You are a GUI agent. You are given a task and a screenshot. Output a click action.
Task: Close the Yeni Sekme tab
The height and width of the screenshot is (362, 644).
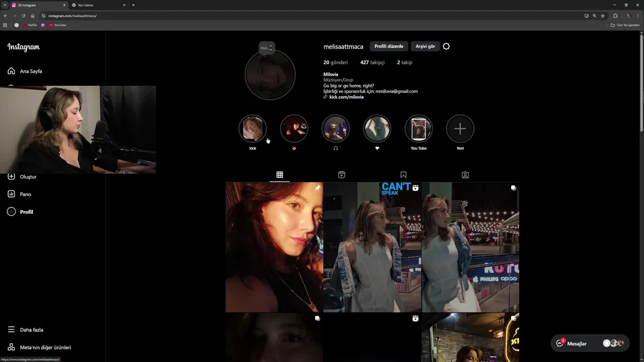coord(124,5)
